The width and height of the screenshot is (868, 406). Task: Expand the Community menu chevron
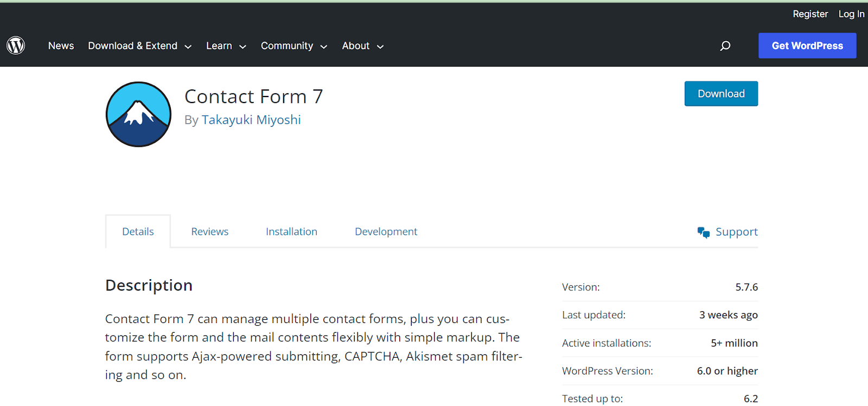(x=324, y=47)
